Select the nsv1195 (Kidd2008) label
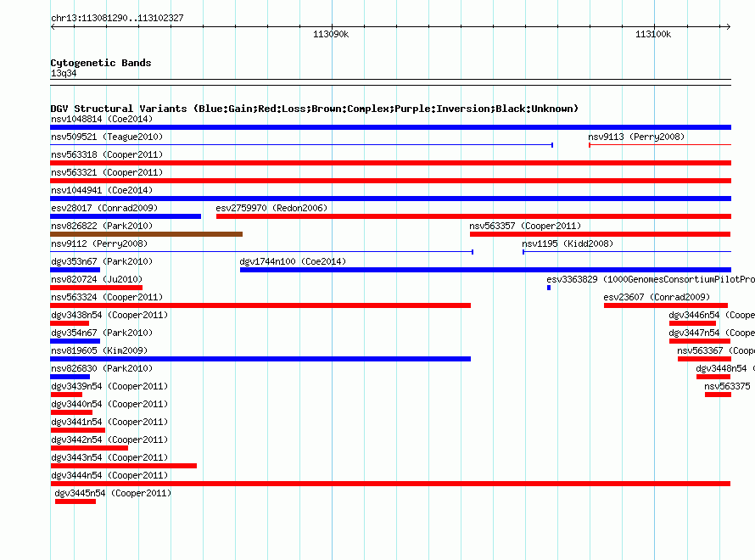The width and height of the screenshot is (755, 560). coord(568,244)
